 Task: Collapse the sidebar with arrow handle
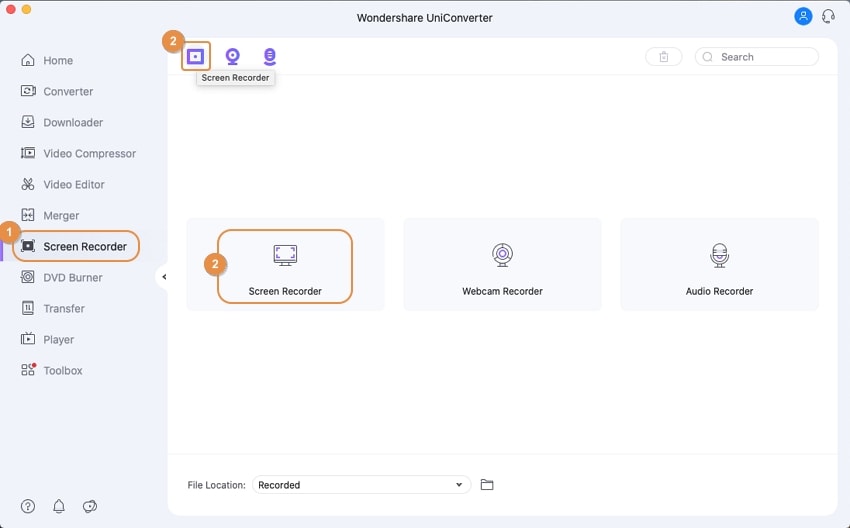click(163, 277)
